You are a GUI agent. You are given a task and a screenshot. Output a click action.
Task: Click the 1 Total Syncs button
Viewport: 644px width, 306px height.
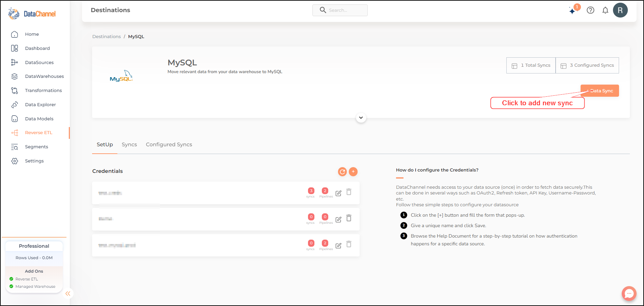(531, 65)
